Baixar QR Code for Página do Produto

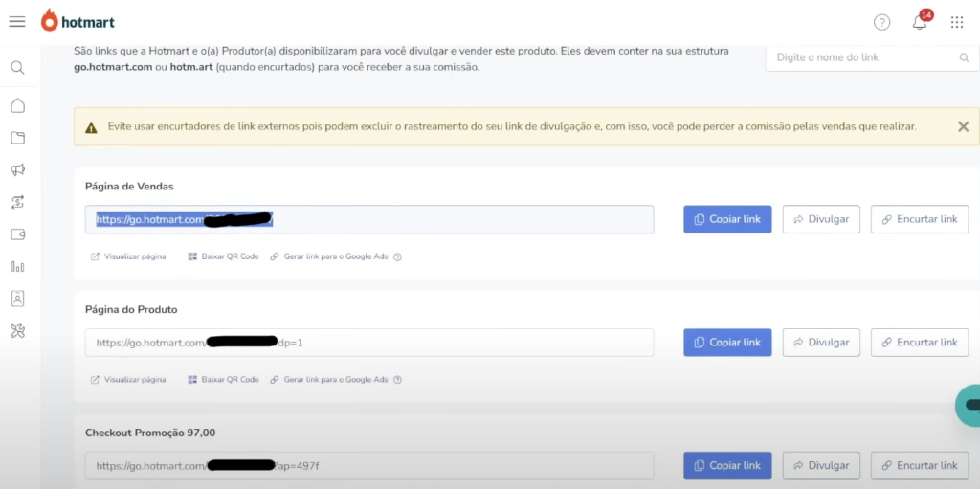(223, 380)
